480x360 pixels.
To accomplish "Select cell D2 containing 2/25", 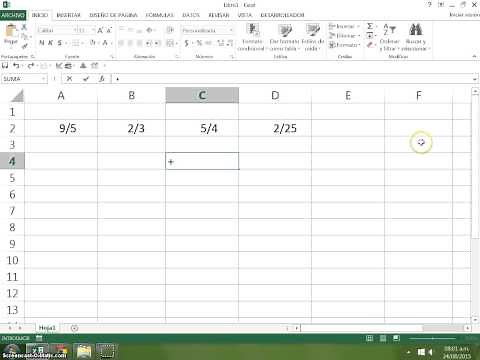I will point(275,128).
